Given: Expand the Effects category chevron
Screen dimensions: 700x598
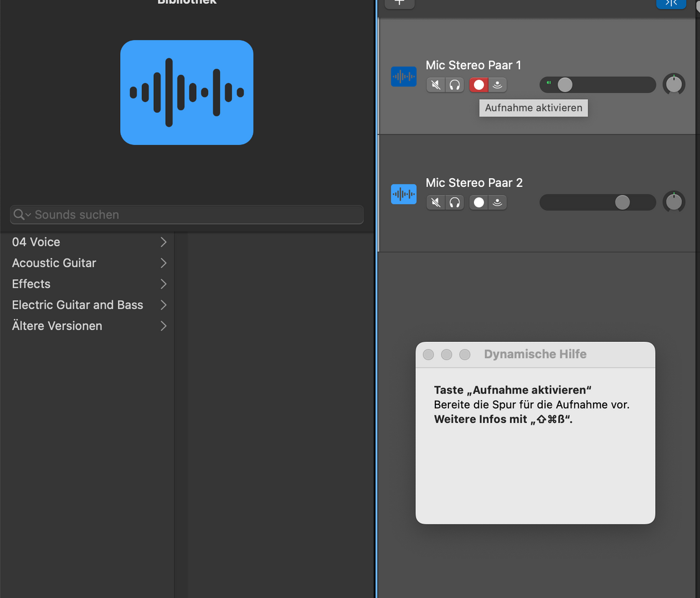Looking at the screenshot, I should click(x=163, y=284).
